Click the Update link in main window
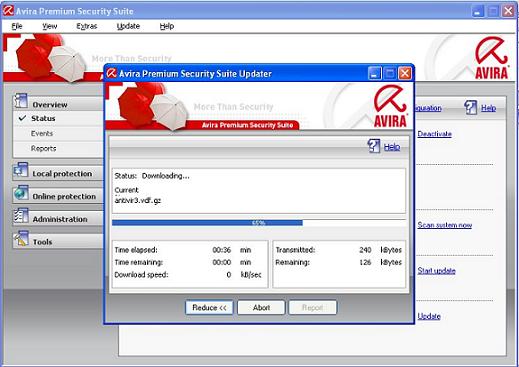 click(x=429, y=316)
